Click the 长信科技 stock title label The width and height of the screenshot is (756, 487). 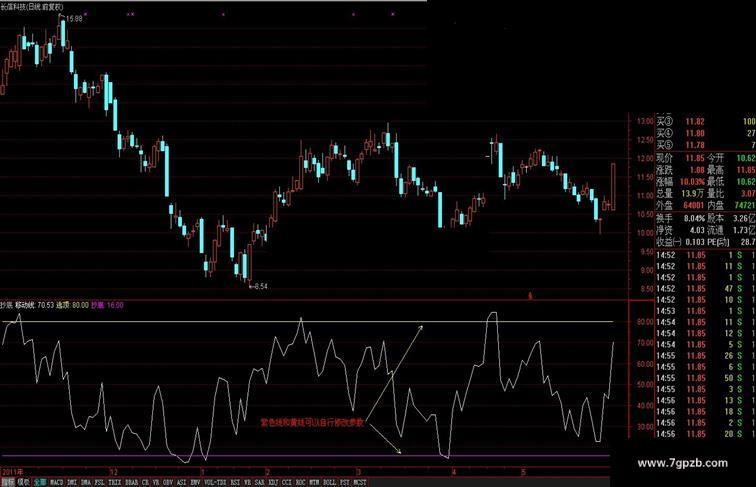[32, 7]
